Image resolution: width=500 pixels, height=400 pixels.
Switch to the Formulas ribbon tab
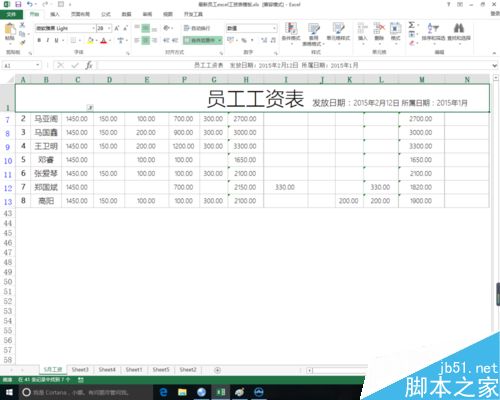click(x=106, y=14)
